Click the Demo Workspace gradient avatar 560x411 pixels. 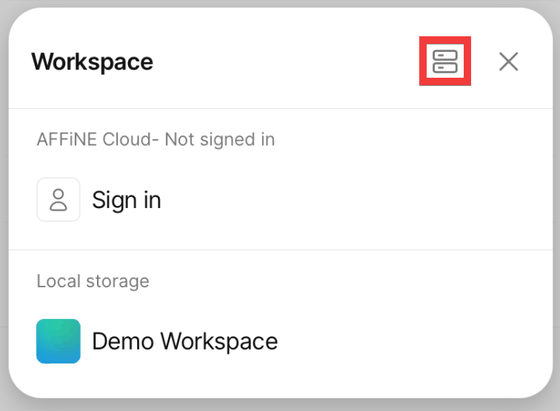58,341
